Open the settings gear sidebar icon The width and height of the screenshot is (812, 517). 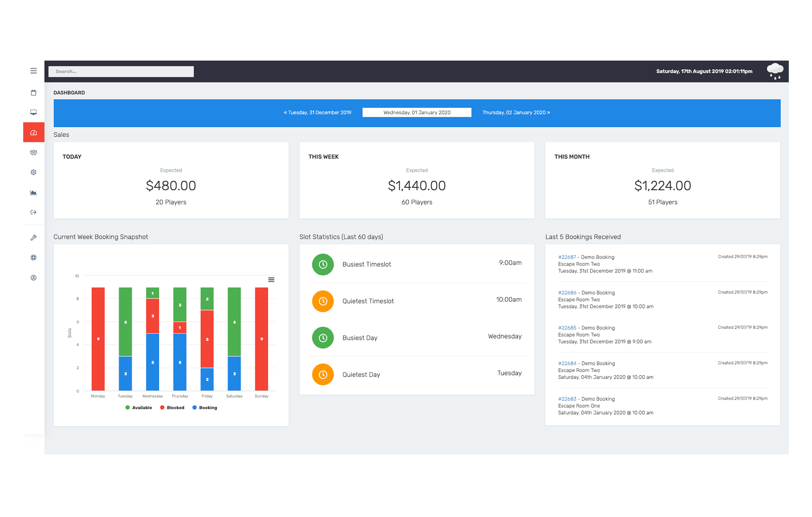pyautogui.click(x=33, y=172)
